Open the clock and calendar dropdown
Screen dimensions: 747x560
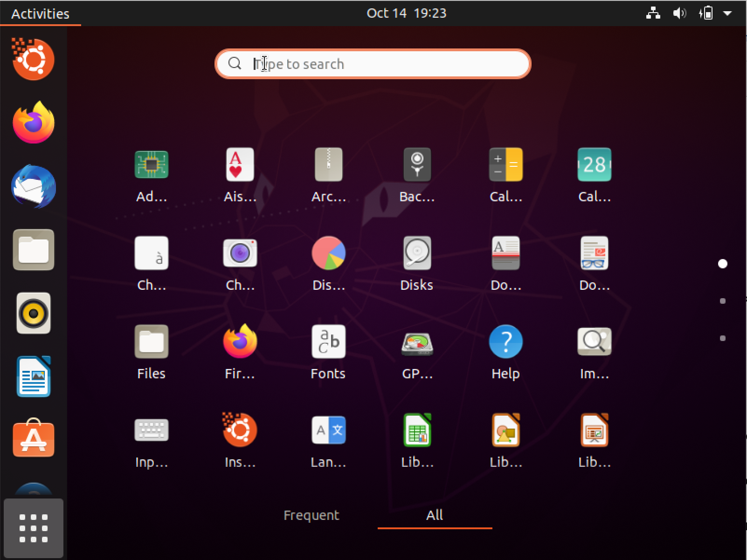[x=406, y=13]
